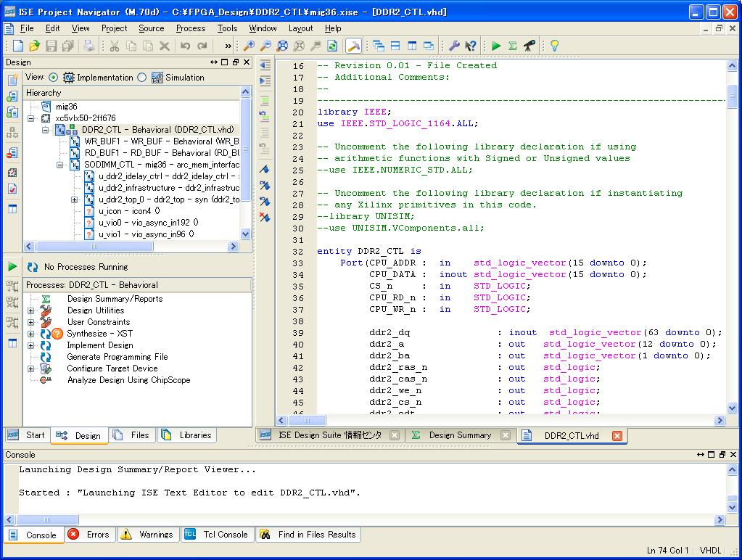Select Generate Programming File process
The width and height of the screenshot is (742, 560).
pyautogui.click(x=117, y=357)
